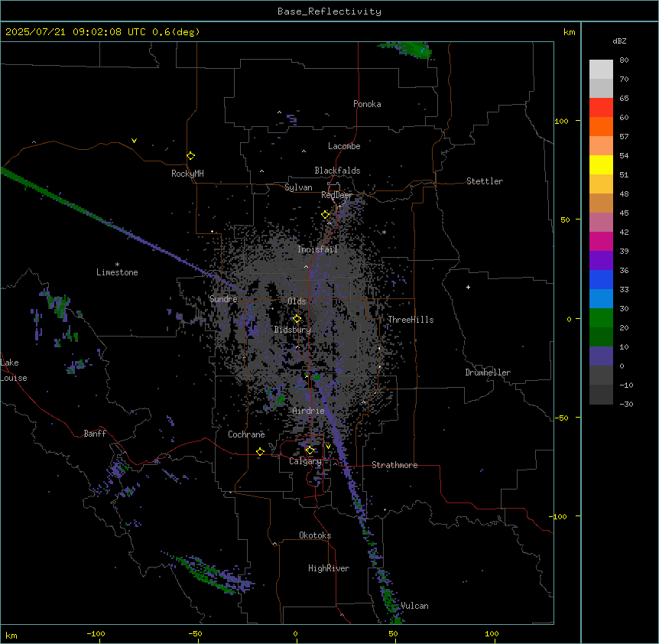Select the Airdrie city label
The image size is (659, 644).
coord(309,411)
